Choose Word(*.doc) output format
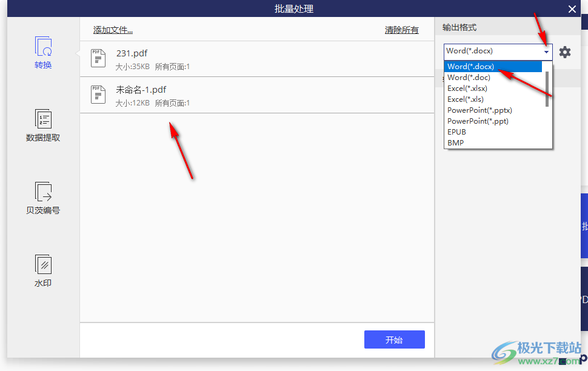The height and width of the screenshot is (371, 588). (x=469, y=78)
